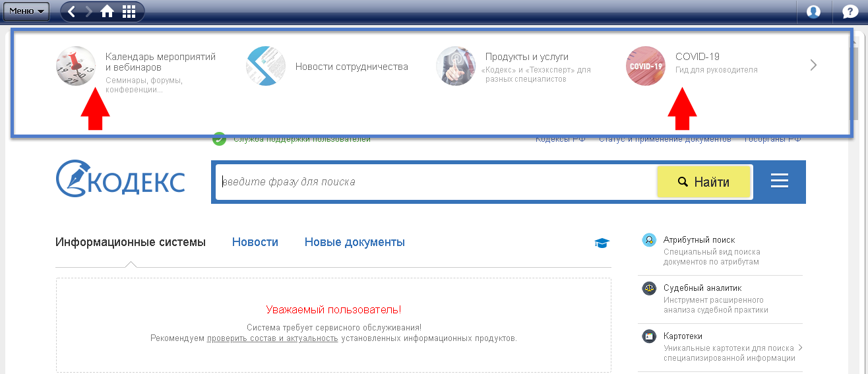Open the COVID-19 guide icon
Viewport: 868px width, 374px height.
pos(645,66)
